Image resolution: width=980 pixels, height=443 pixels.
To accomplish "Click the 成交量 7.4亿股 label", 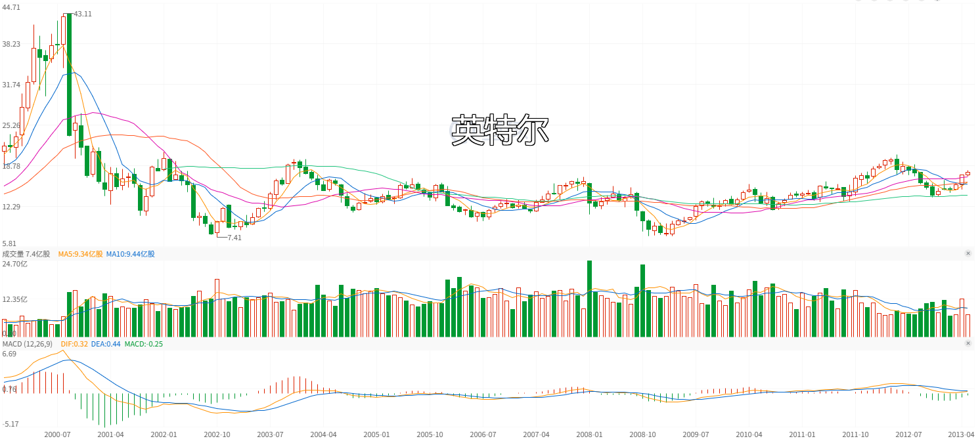I will (26, 254).
